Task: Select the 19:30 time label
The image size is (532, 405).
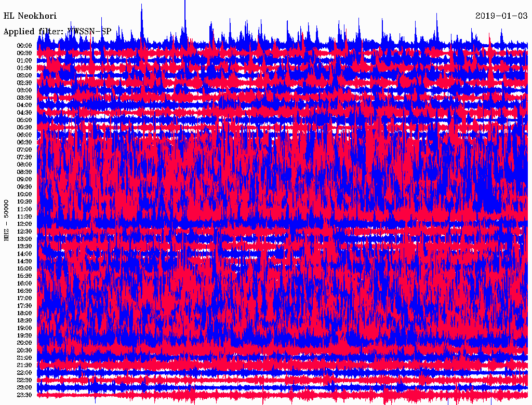Action: click(24, 335)
